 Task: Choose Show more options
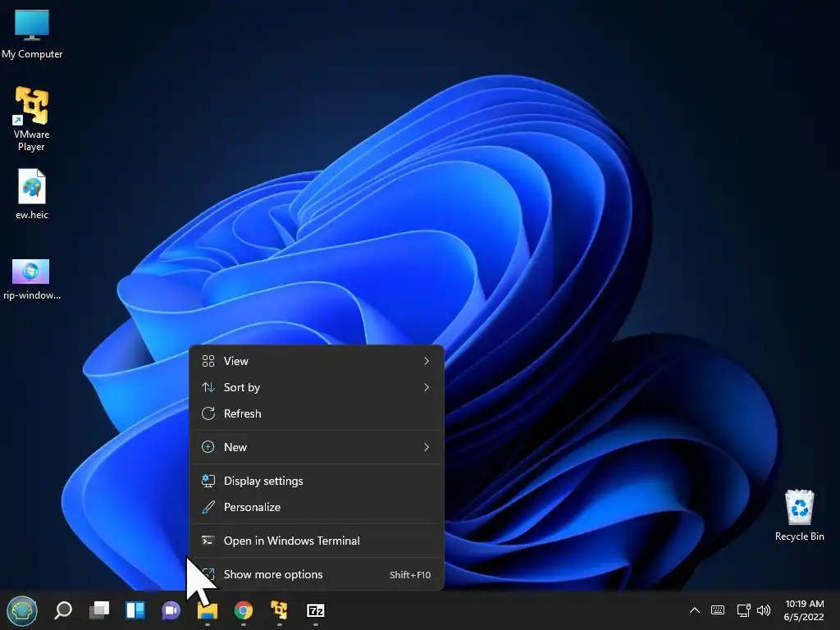tap(317, 574)
